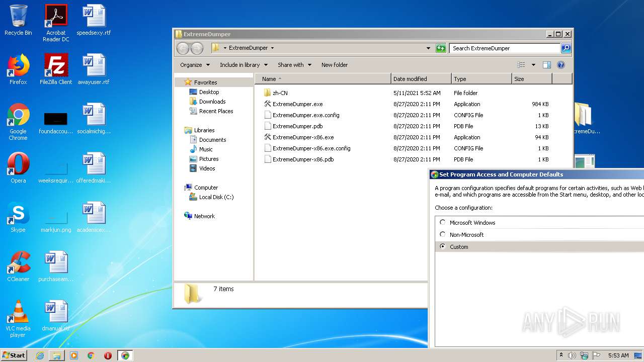Viewport: 644px width, 362px height.
Task: Expand the address bar history dropdown
Action: 428,48
